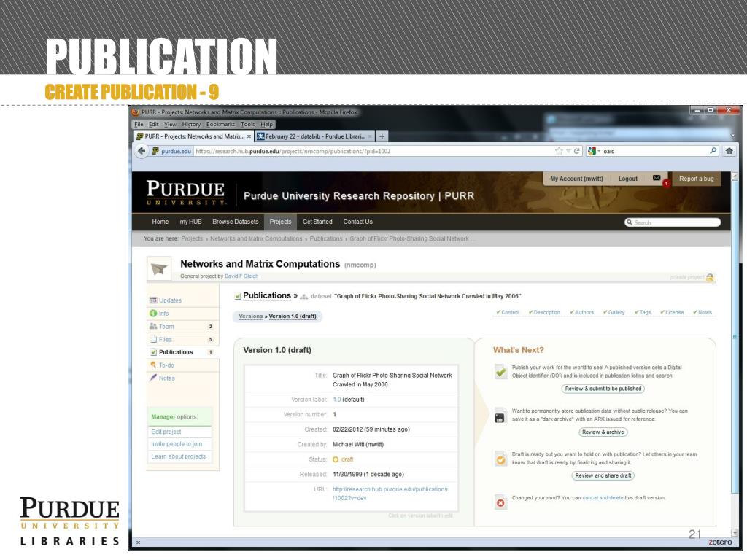
Task: Open the License step
Action: [x=672, y=312]
